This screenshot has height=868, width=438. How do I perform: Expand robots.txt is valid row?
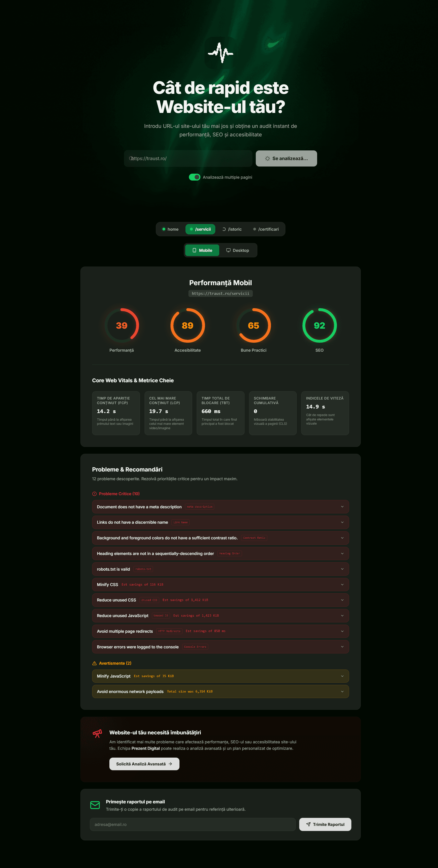pos(221,569)
